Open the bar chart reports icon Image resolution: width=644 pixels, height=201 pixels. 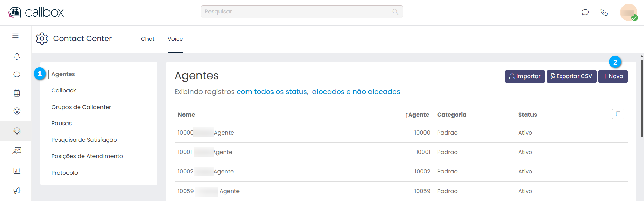point(17,171)
